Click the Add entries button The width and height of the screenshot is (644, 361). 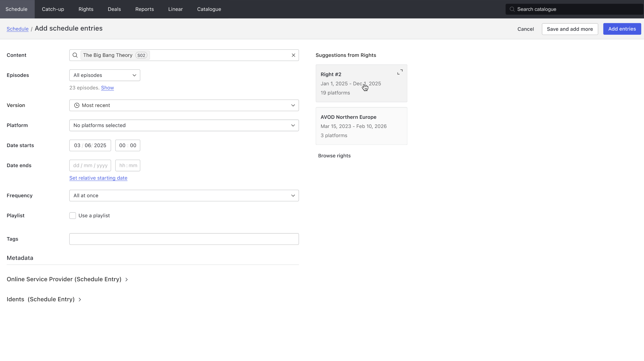[622, 29]
